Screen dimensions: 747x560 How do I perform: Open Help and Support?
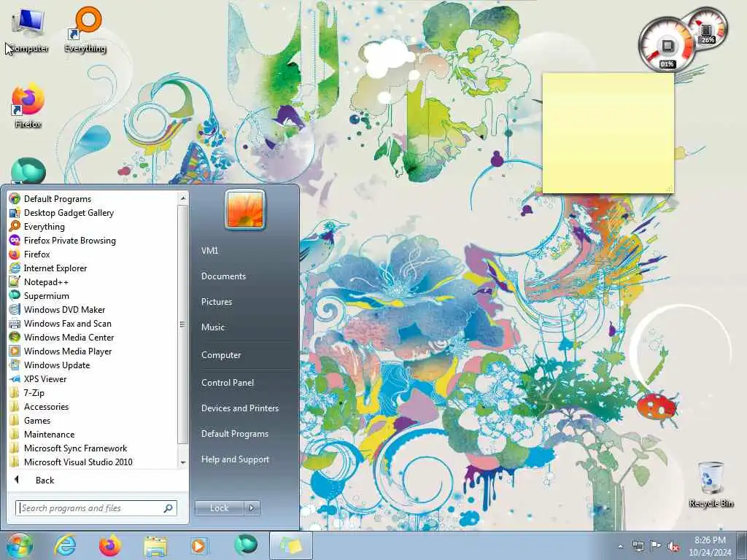(236, 459)
